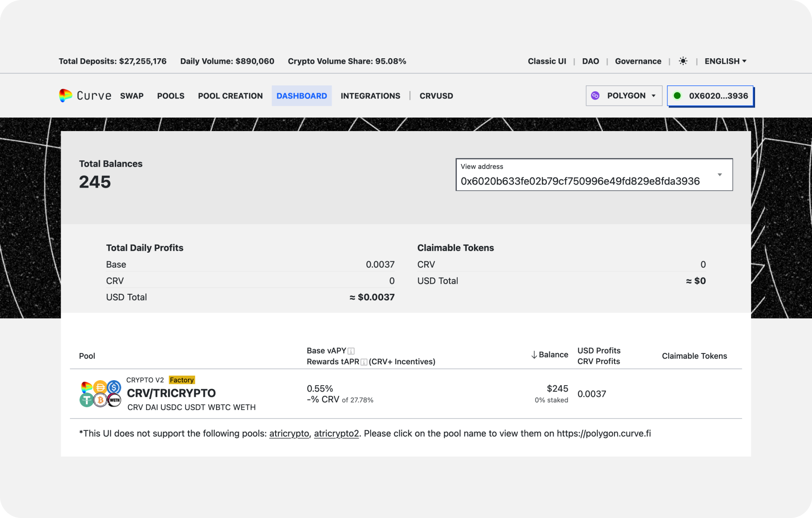
Task: Click the Classic UI link
Action: (547, 61)
